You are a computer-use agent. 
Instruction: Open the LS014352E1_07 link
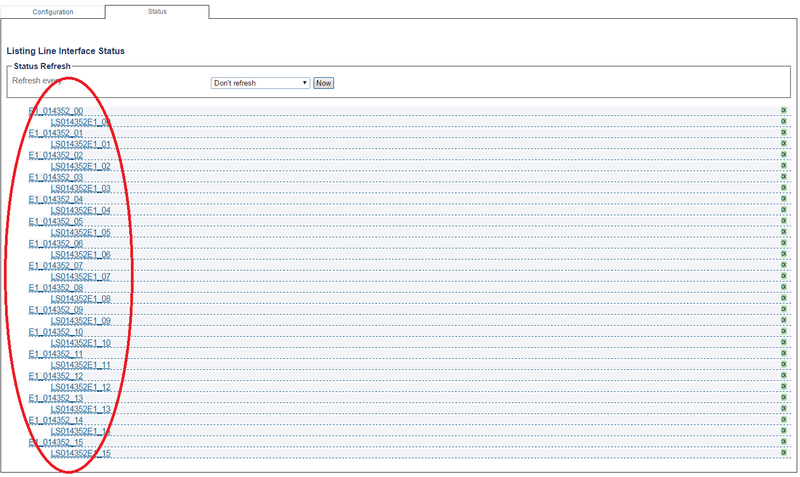click(x=81, y=277)
